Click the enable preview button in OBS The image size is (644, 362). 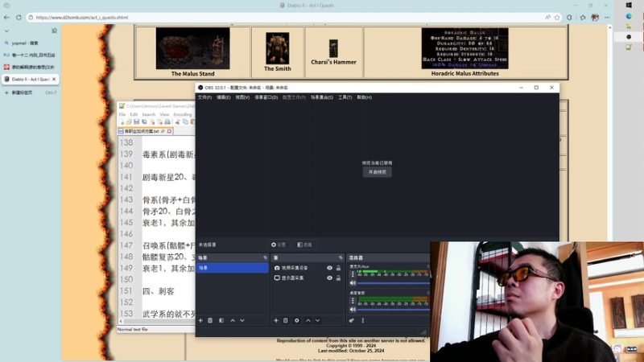(x=377, y=172)
